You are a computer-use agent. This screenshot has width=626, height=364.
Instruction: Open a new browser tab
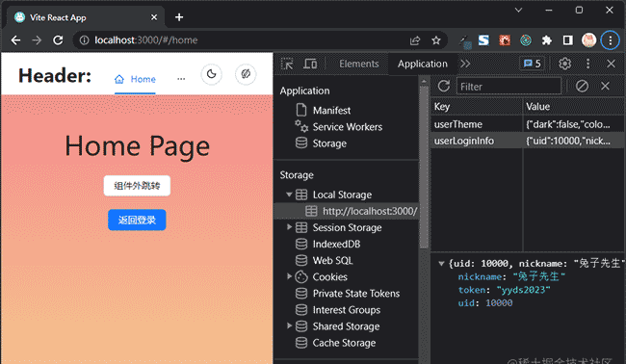pos(179,17)
